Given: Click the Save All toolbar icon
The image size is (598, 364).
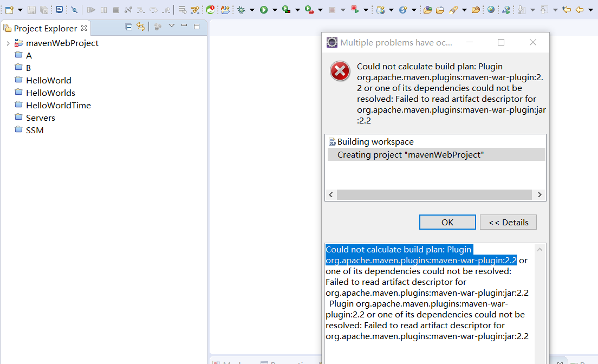Looking at the screenshot, I should pos(44,10).
